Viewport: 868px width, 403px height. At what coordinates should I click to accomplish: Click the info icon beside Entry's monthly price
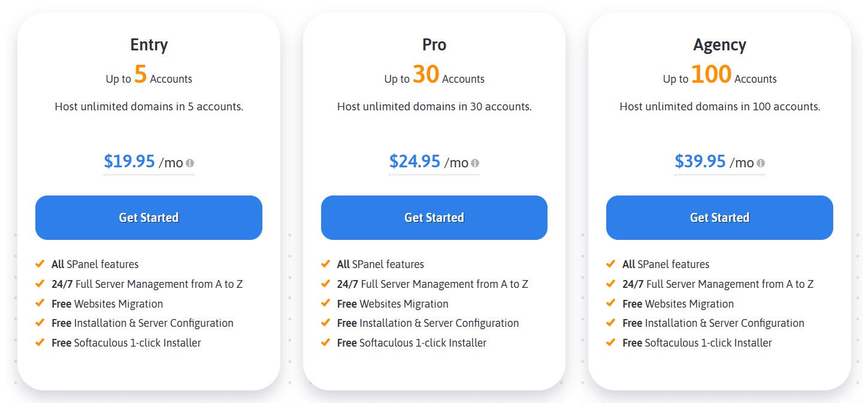(x=191, y=162)
